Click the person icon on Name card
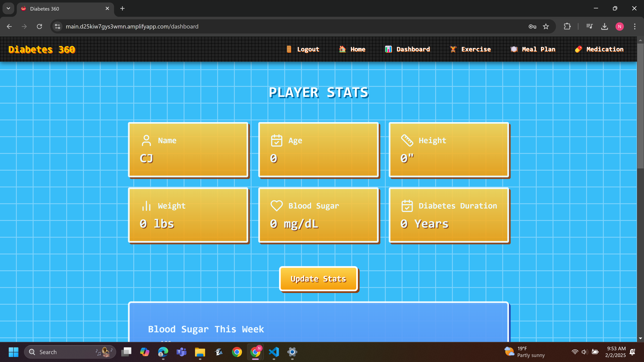 (x=146, y=140)
